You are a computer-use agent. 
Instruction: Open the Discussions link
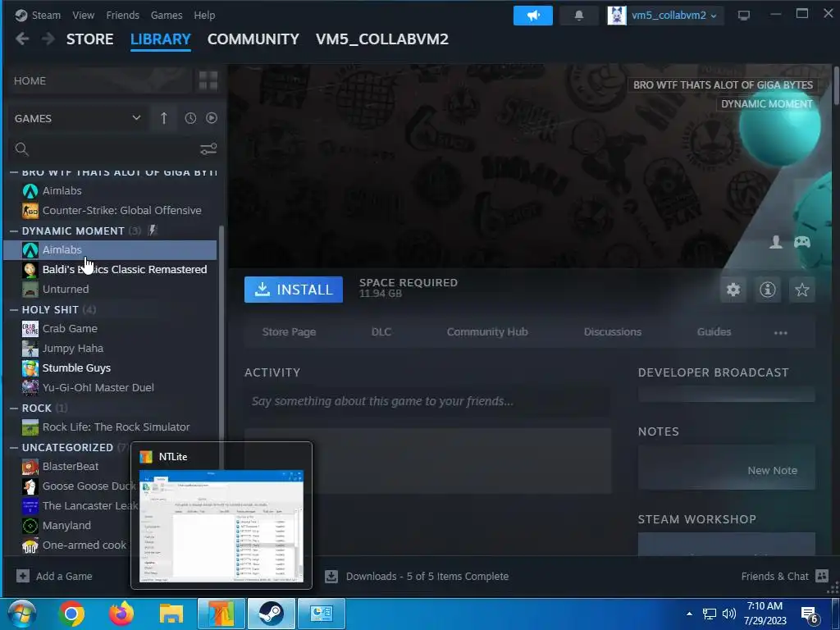pos(612,332)
